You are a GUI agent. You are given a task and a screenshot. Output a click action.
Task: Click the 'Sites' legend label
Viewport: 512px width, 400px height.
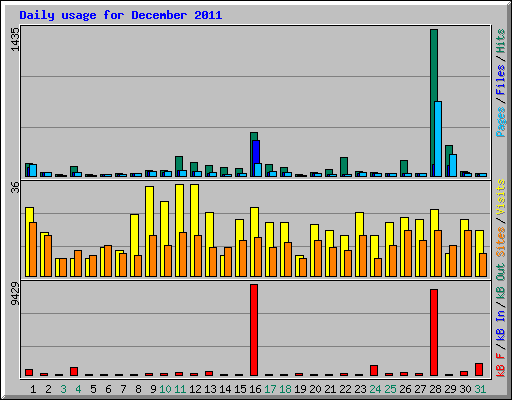(x=500, y=242)
